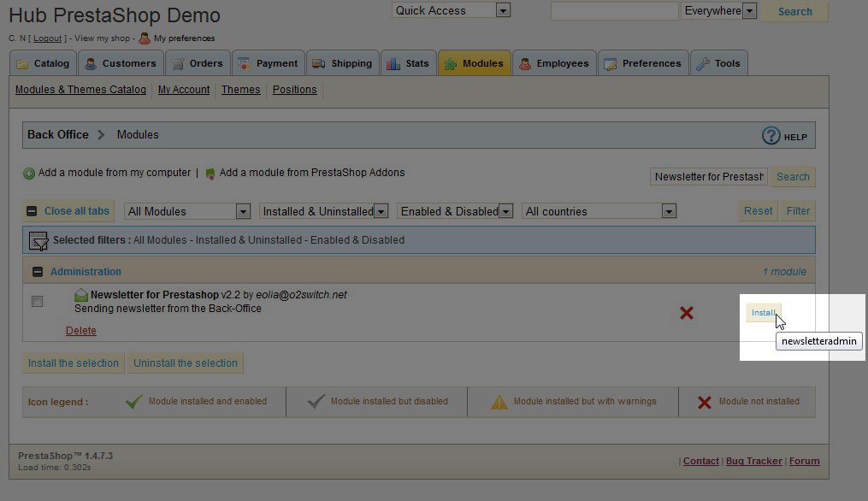Click the PrestaShop Addons module icon

pos(210,174)
